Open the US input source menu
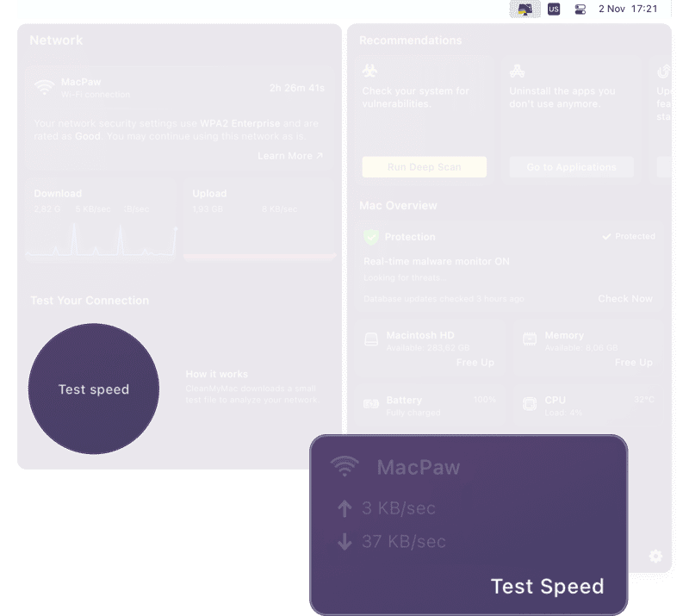The height and width of the screenshot is (616, 689). pyautogui.click(x=554, y=9)
